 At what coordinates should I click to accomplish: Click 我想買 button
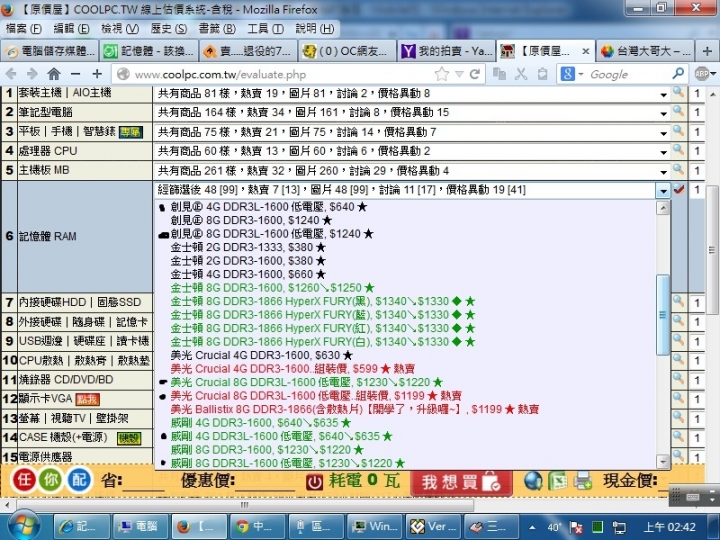461,482
